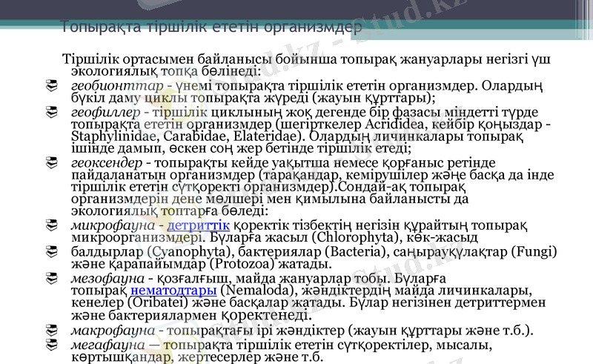Screen dimensions: 593x364
Task: Click the italic word микрофауна
Action: 113,225
